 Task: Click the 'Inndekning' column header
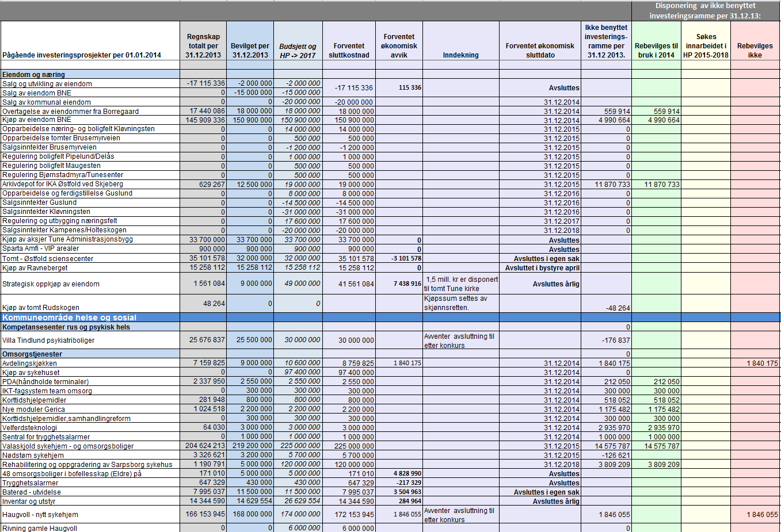click(460, 55)
